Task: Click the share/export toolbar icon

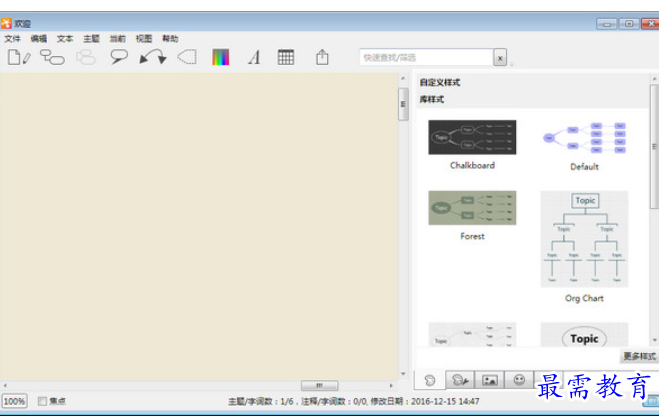Action: tap(322, 57)
